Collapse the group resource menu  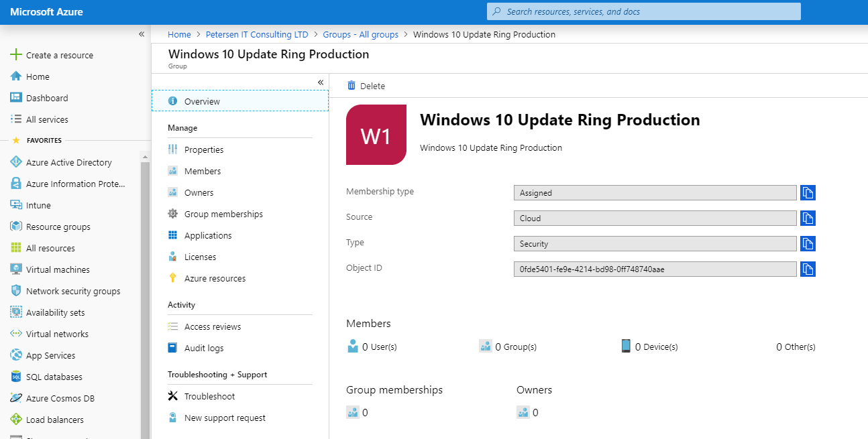(x=321, y=82)
